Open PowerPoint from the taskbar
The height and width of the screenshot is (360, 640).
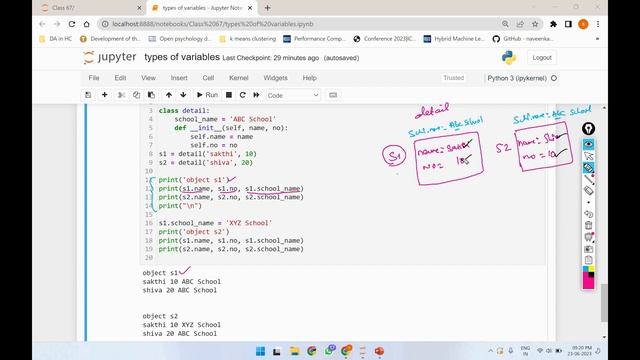pyautogui.click(x=379, y=351)
